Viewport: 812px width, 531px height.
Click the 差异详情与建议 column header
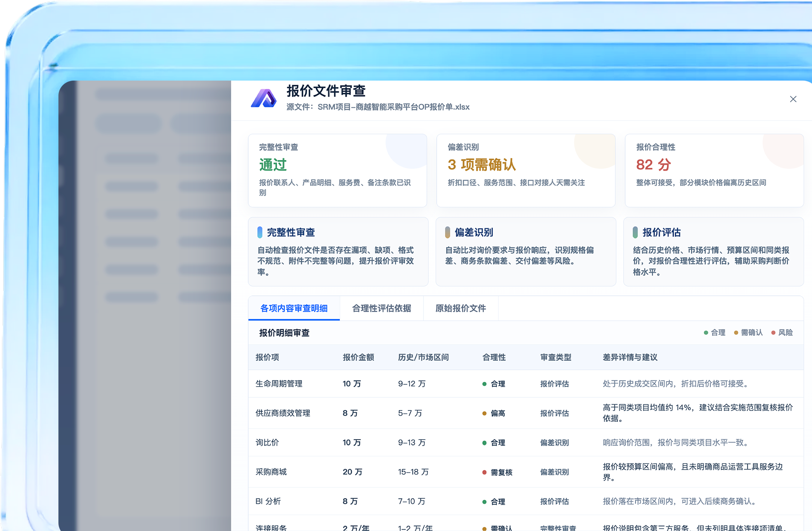[x=630, y=357]
